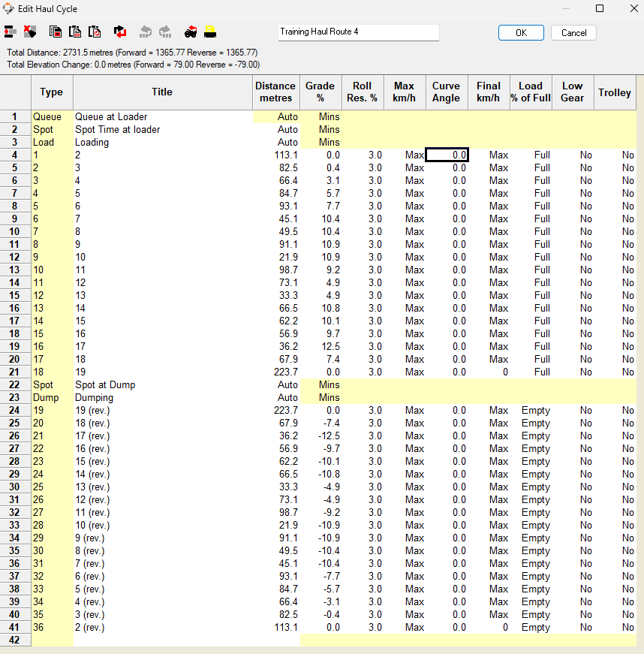Click the loader icon on the toolbar
Image resolution: width=644 pixels, height=654 pixels.
pyautogui.click(x=210, y=32)
